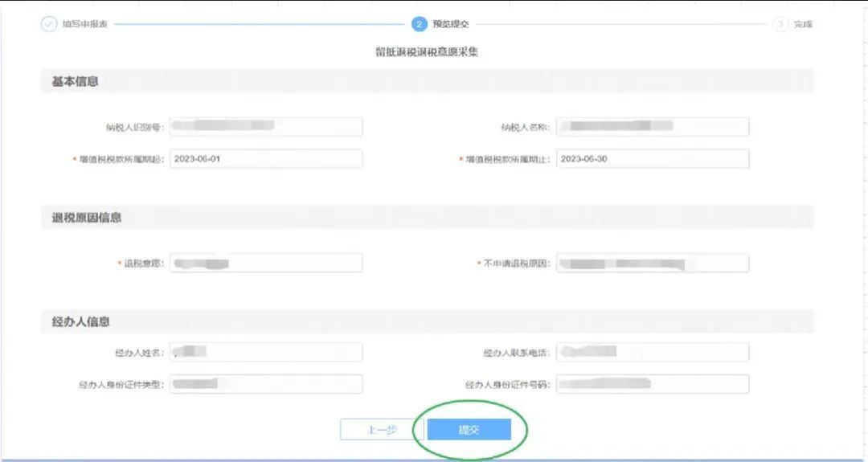This screenshot has height=462, width=868.
Task: Open the 增值税款所属期起 date field
Action: click(266, 159)
